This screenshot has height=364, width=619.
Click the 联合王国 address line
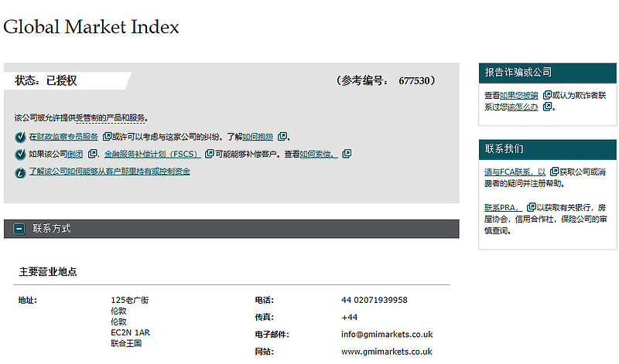click(x=126, y=343)
